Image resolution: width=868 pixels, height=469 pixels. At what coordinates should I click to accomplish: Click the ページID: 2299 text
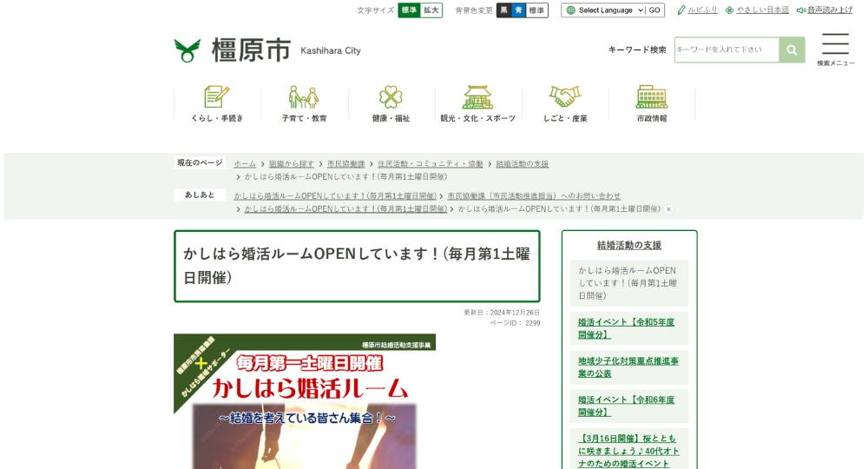point(515,323)
